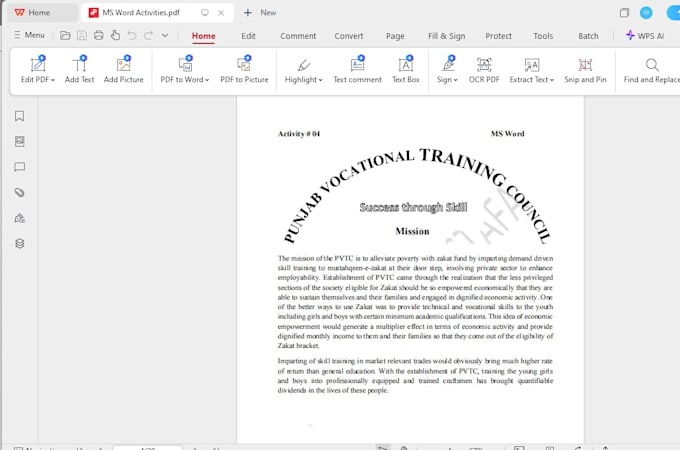Print the document via printer icon

coord(98,36)
